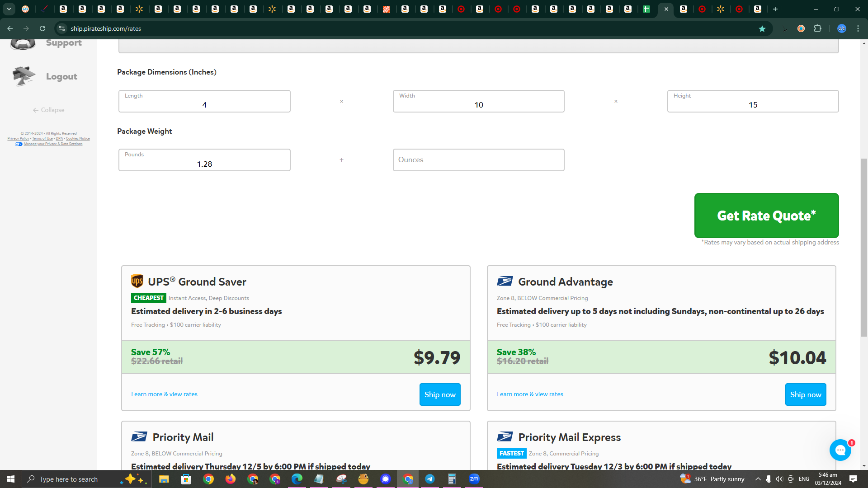The image size is (868, 488).
Task: Collapse the left sidebar
Action: (x=48, y=110)
